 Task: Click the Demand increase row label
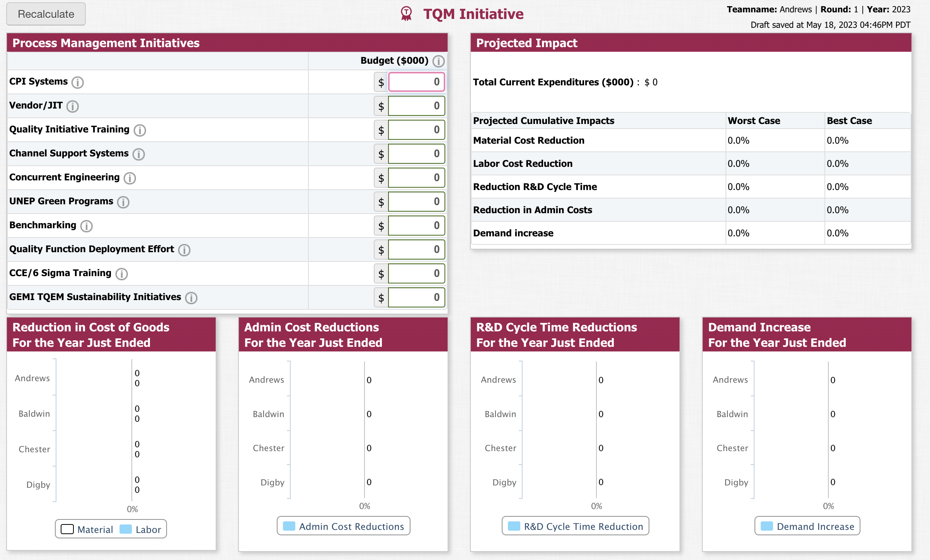click(513, 233)
